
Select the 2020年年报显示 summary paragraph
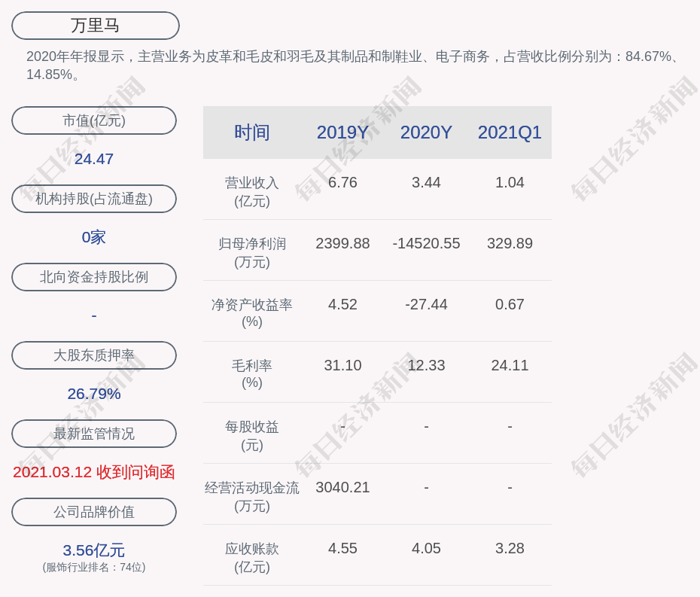point(353,65)
